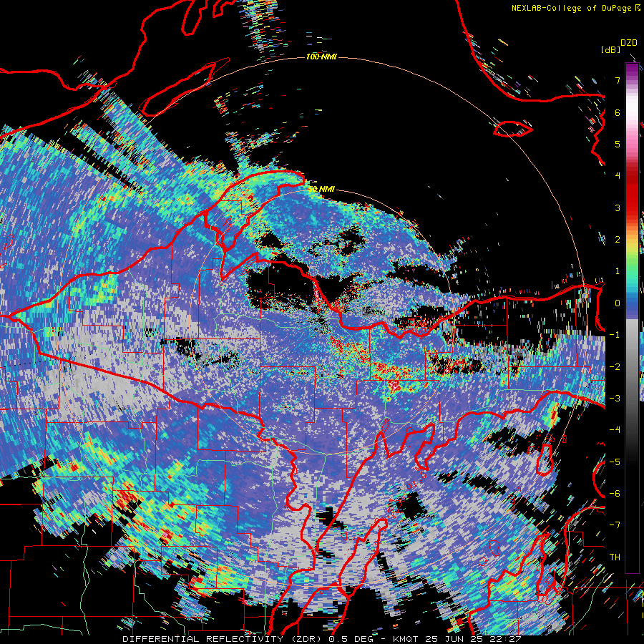
Task: Click the 6 dB color scale value
Action: point(618,112)
